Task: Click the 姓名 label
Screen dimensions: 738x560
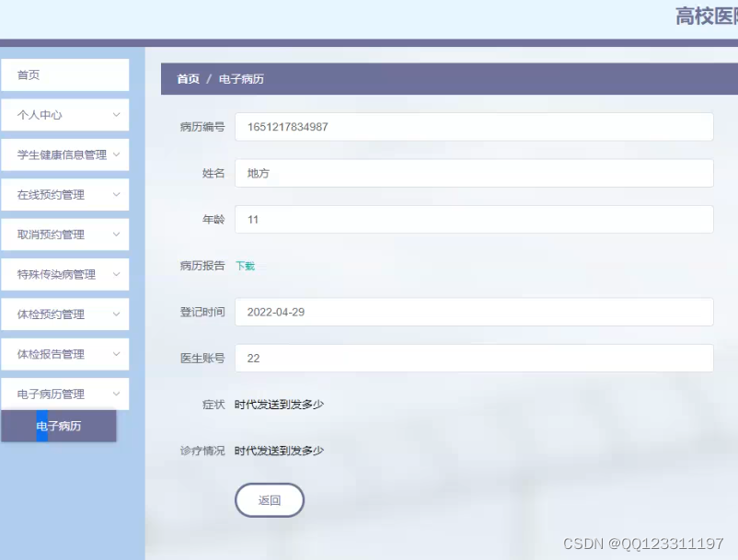Action: click(213, 173)
